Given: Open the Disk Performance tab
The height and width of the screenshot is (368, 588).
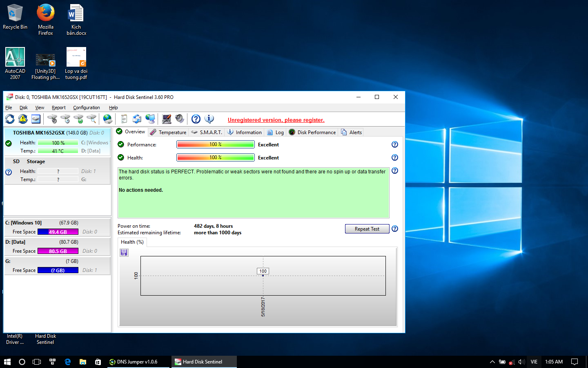Looking at the screenshot, I should [312, 132].
